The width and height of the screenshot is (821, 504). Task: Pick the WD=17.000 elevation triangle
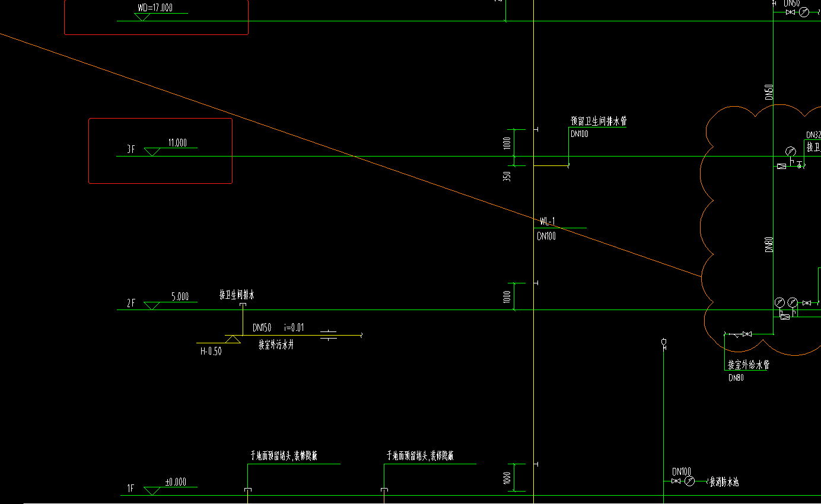[141, 17]
